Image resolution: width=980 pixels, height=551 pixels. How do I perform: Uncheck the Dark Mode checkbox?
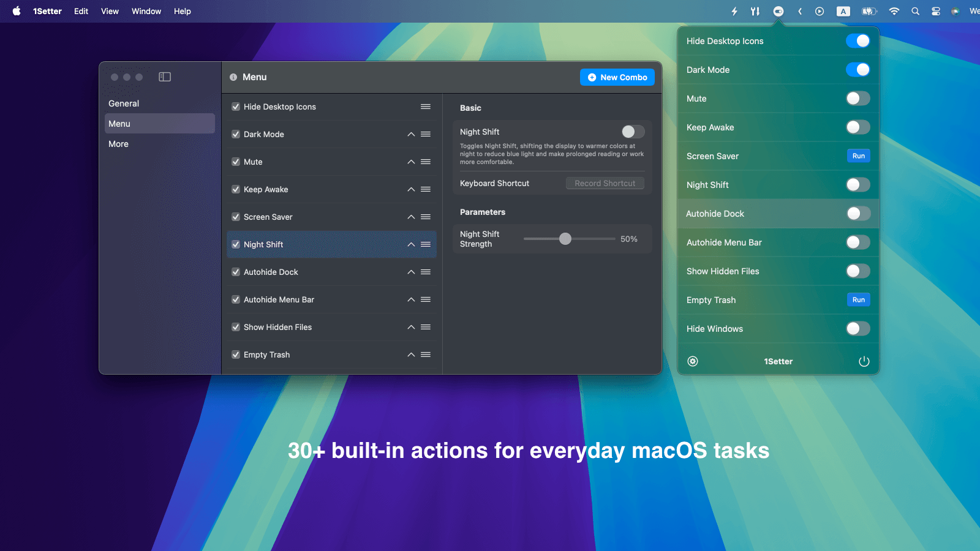click(236, 134)
